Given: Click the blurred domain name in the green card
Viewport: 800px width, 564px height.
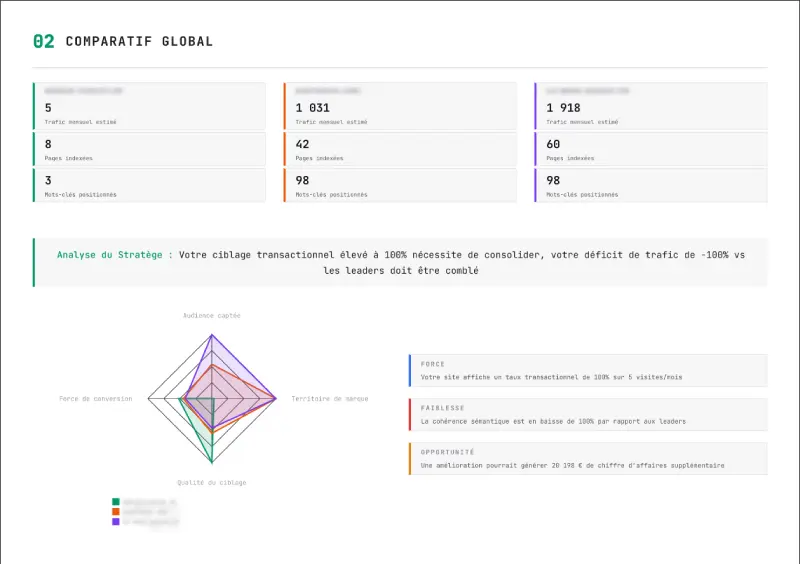Looking at the screenshot, I should pyautogui.click(x=84, y=91).
